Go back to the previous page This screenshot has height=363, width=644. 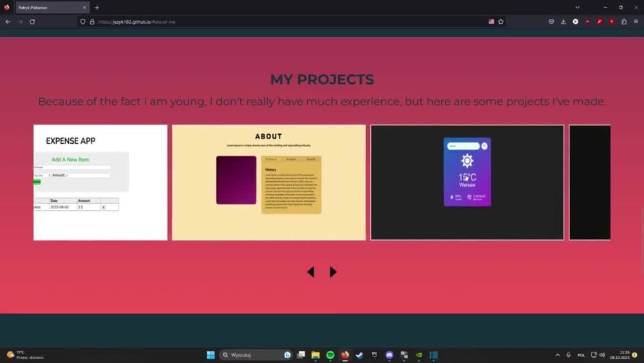click(8, 22)
